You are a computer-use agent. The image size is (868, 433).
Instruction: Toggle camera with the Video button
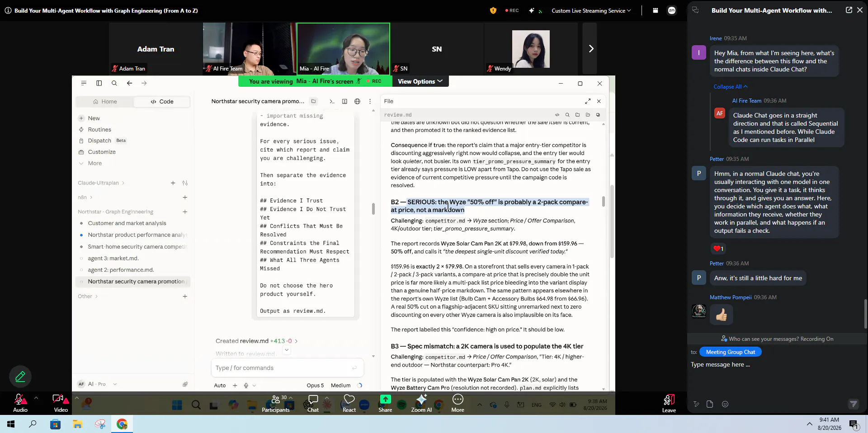coord(61,402)
